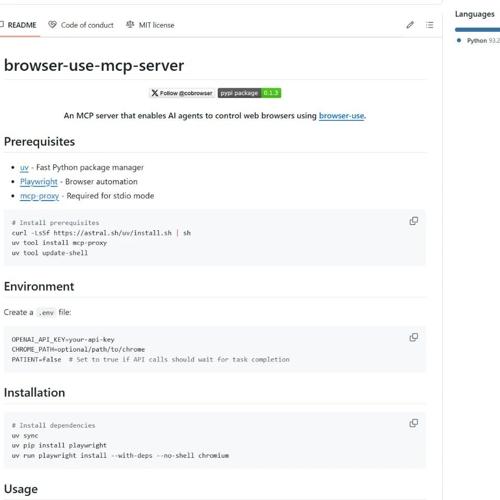Open the uv package manager link
The height and width of the screenshot is (500, 500).
click(24, 167)
